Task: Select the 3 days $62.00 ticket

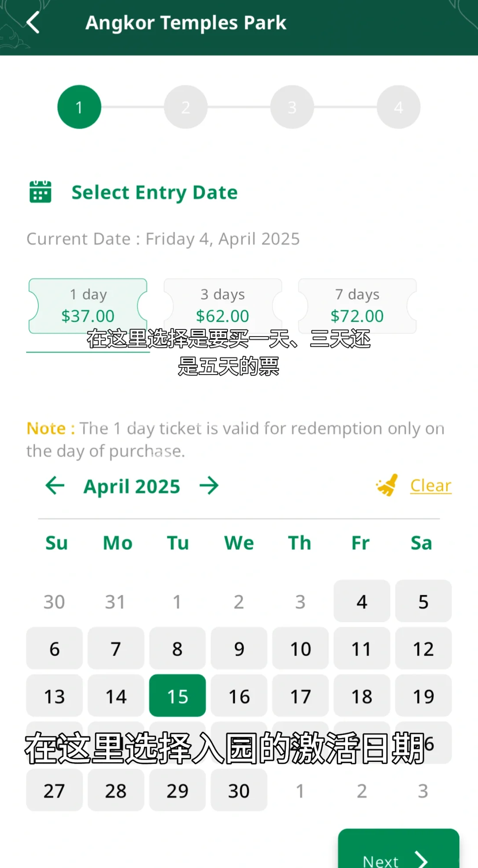Action: pyautogui.click(x=223, y=306)
